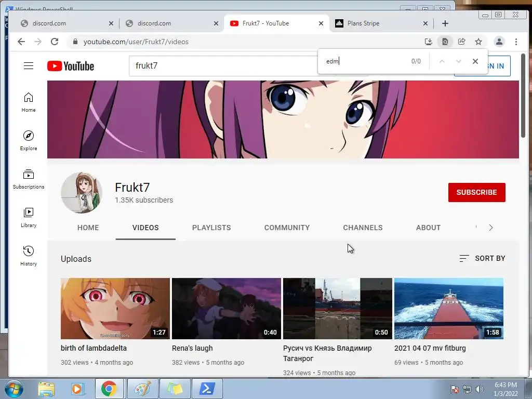
Task: Click the Русич vs Князь Владимир Таганрог title
Action: coord(327,353)
